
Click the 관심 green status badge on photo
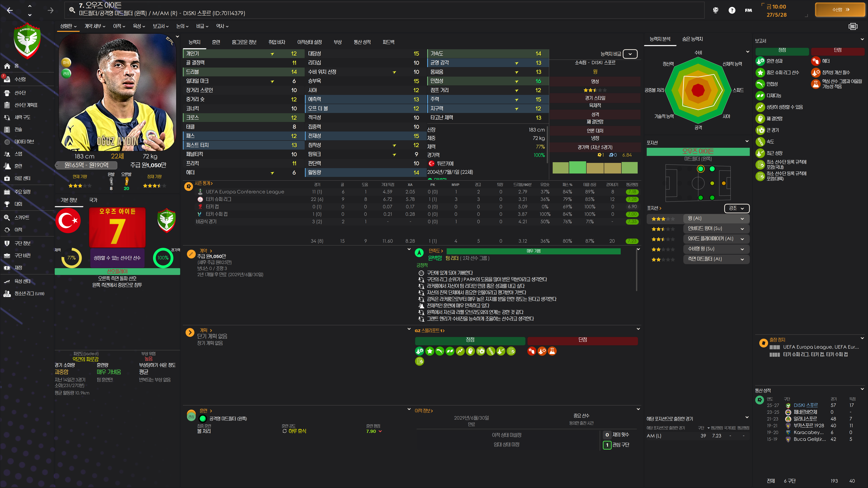point(66,73)
